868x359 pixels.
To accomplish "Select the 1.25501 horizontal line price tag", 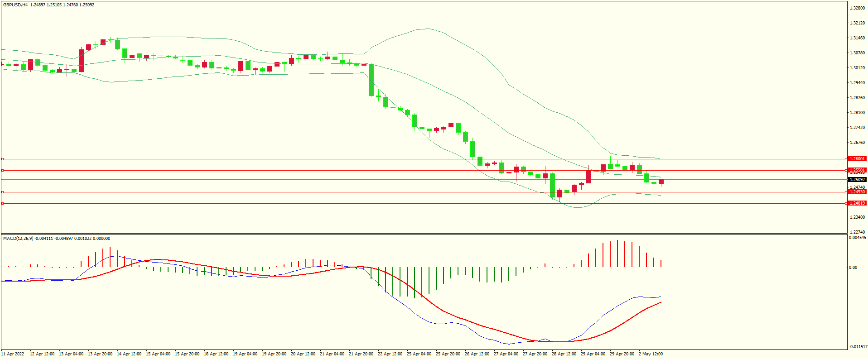I will point(857,171).
